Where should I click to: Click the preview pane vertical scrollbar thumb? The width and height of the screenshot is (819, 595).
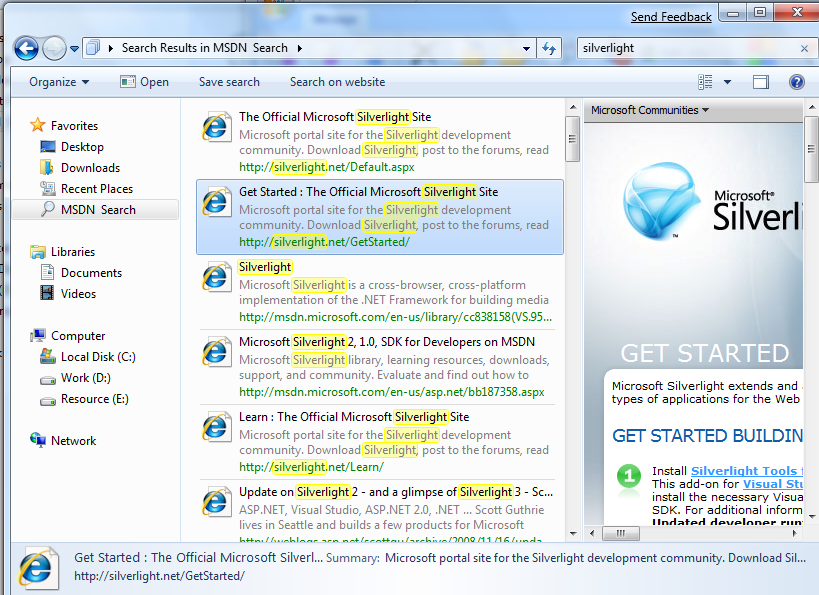click(x=811, y=149)
